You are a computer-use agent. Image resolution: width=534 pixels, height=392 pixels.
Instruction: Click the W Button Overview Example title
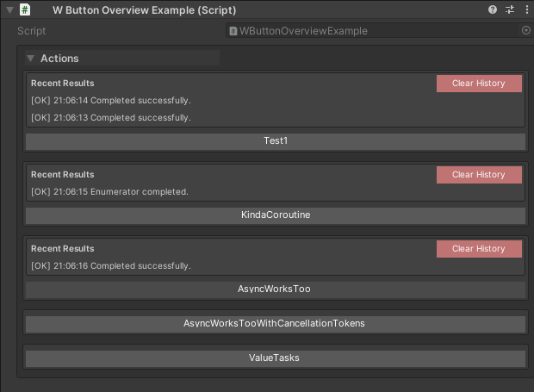(x=144, y=10)
